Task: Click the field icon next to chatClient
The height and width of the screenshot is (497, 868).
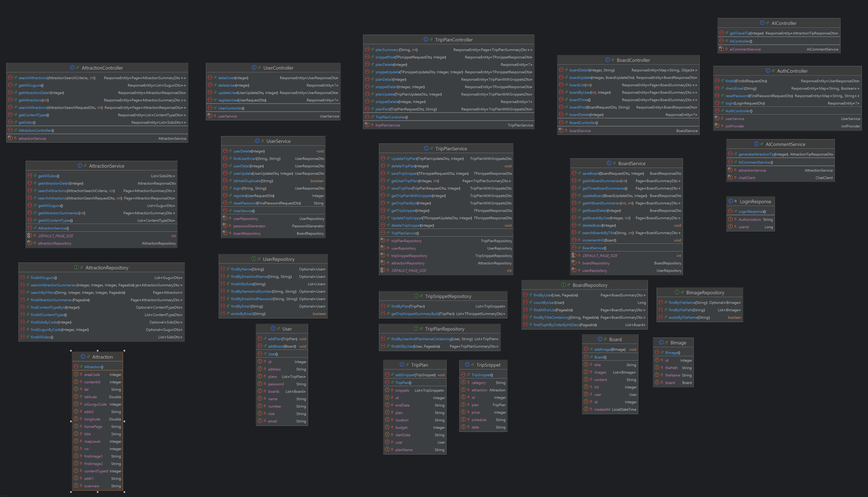Action: coord(730,177)
